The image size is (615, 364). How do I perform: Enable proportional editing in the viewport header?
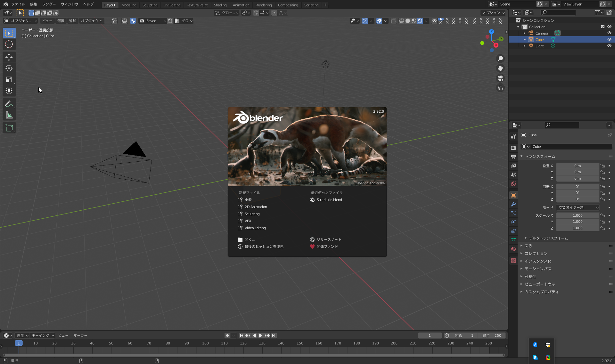pos(274,13)
